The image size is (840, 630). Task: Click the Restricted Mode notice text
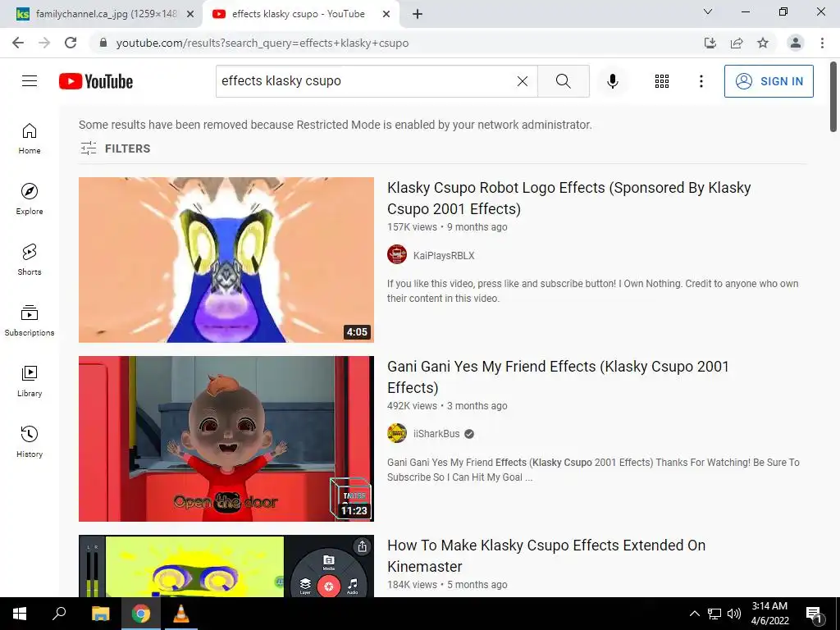pos(336,125)
